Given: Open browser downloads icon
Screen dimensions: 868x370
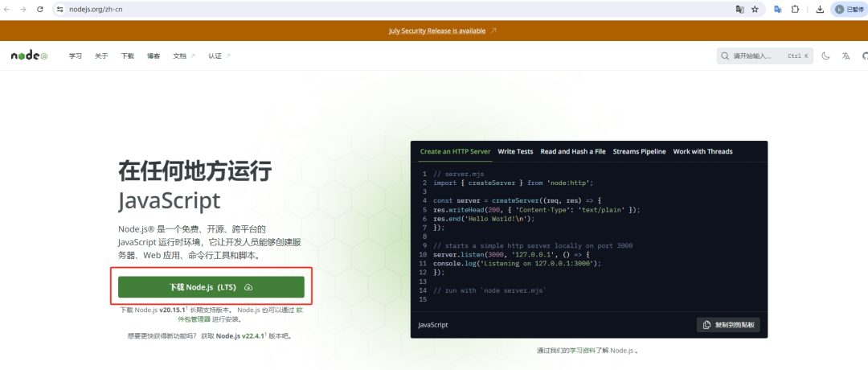Looking at the screenshot, I should point(820,10).
